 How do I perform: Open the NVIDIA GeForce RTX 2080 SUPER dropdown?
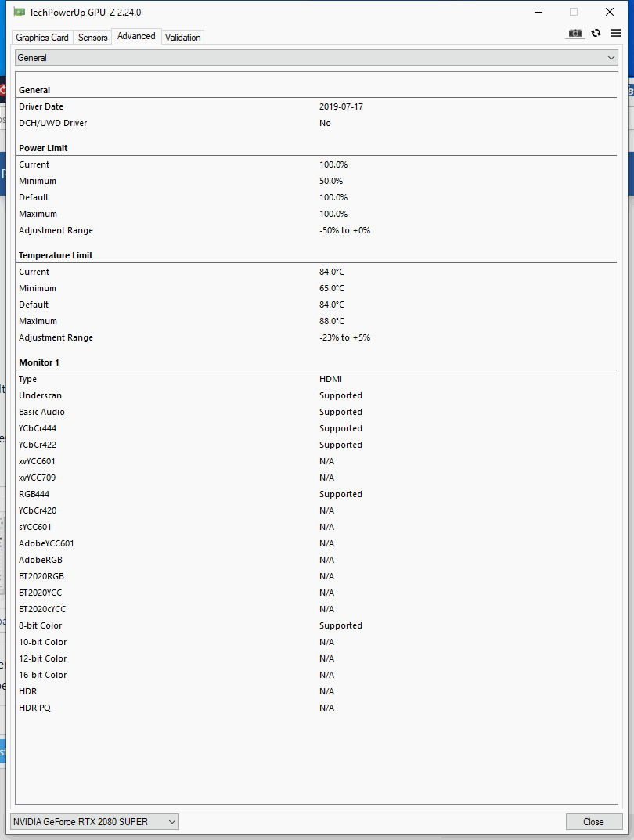click(x=95, y=822)
